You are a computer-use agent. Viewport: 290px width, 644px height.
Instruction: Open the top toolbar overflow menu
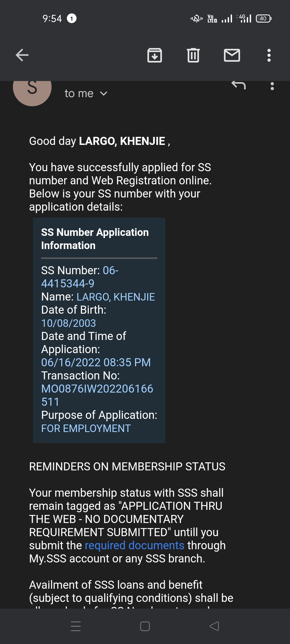point(269,55)
